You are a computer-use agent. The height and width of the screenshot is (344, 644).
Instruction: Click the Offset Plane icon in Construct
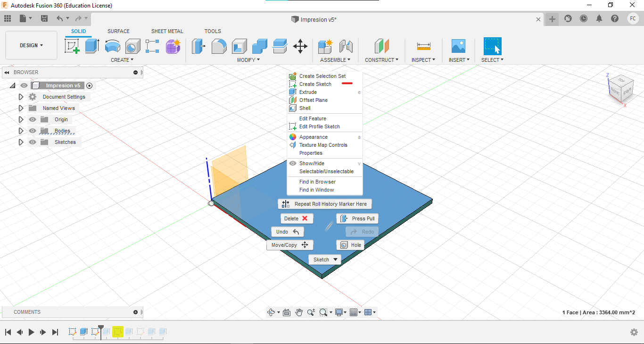click(x=381, y=46)
